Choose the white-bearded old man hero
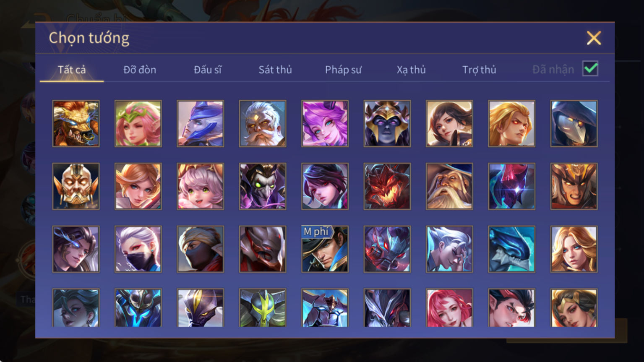The width and height of the screenshot is (644, 362). [x=263, y=123]
